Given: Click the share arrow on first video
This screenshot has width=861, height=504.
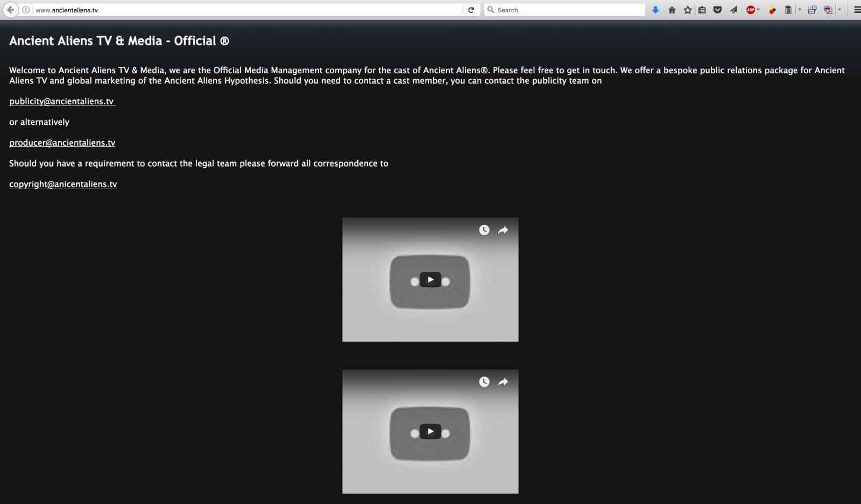Looking at the screenshot, I should 503,230.
